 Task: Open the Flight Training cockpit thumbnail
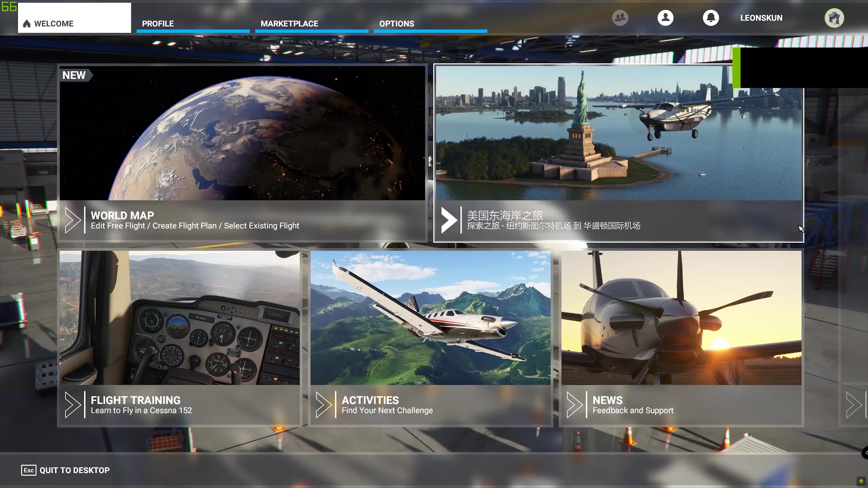[x=180, y=318]
